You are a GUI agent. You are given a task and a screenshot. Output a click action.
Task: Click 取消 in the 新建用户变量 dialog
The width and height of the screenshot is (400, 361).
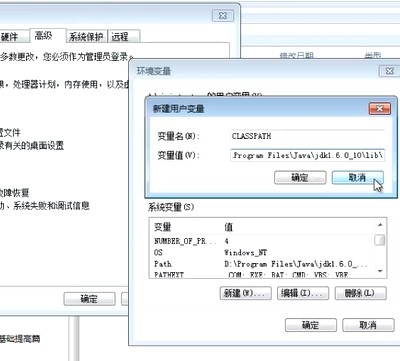click(357, 177)
